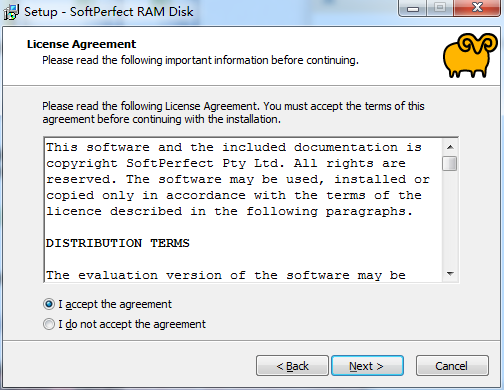The height and width of the screenshot is (390, 504).
Task: Minimize the setup window
Action: click(413, 8)
